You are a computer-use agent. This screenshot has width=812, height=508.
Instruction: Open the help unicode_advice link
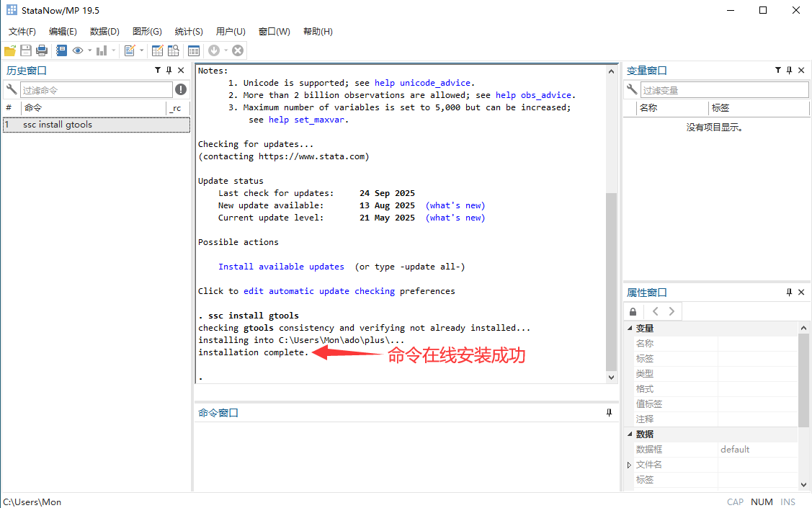(x=422, y=83)
